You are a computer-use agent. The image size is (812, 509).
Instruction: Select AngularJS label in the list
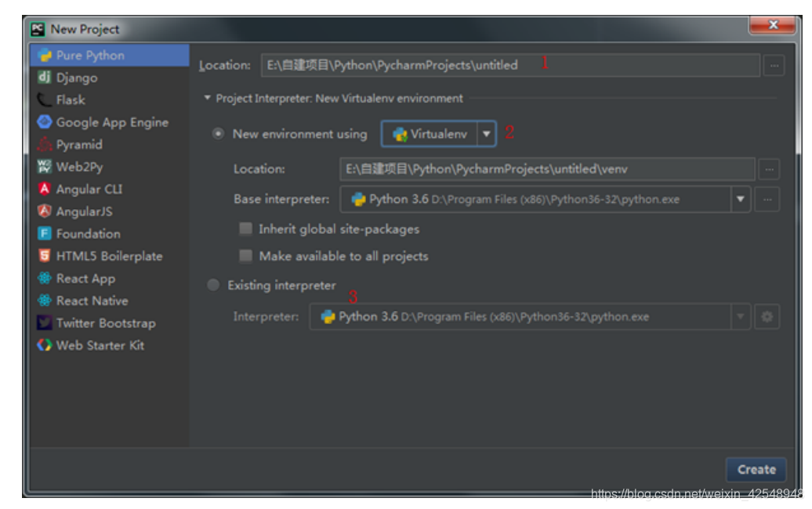[x=85, y=211]
